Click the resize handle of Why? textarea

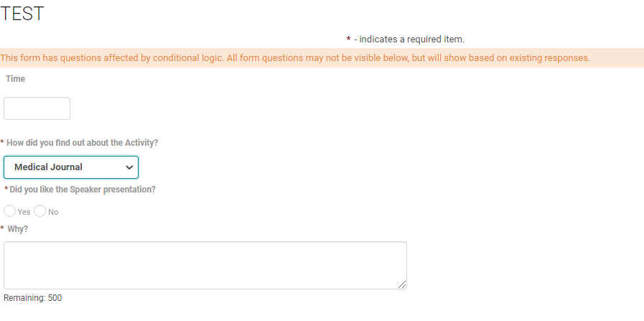pos(402,284)
